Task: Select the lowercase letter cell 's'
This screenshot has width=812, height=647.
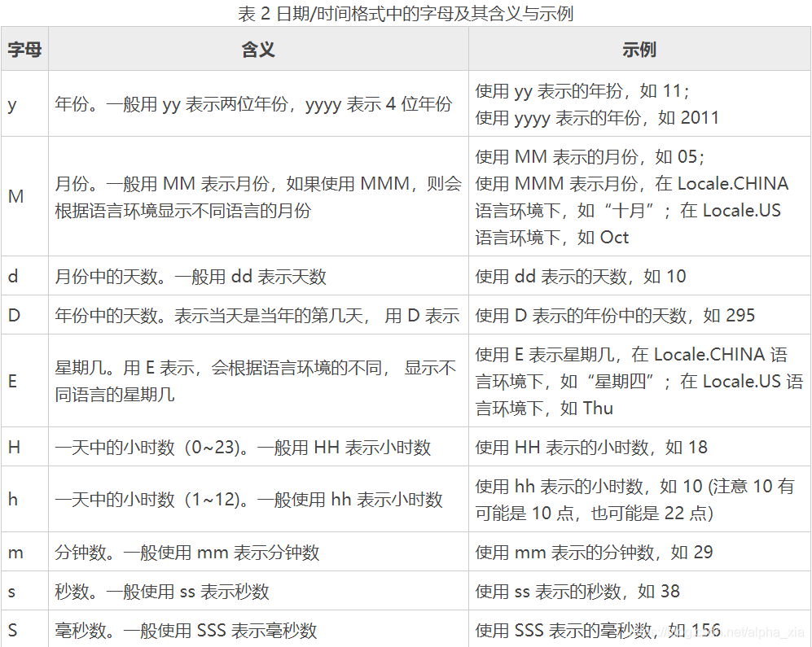Action: (x=24, y=591)
